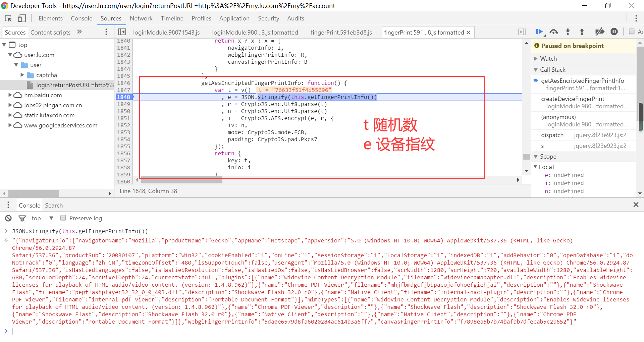
Task: Expand the captcha folder
Action: click(22, 75)
